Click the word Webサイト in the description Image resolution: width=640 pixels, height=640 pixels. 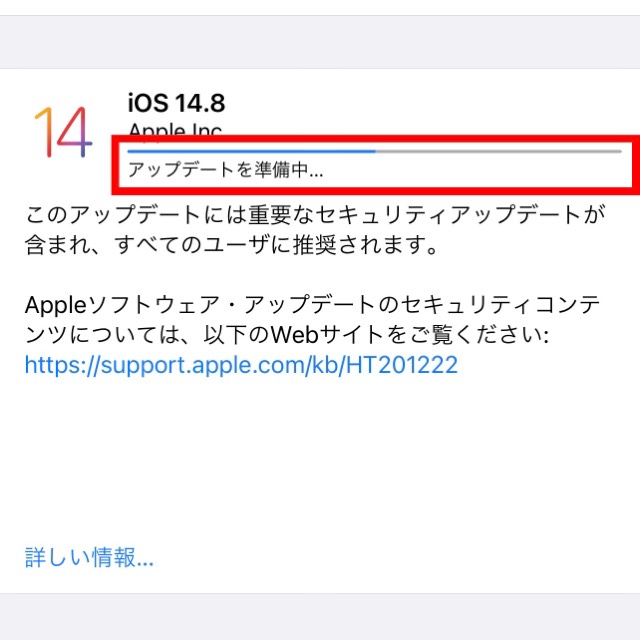(x=327, y=335)
